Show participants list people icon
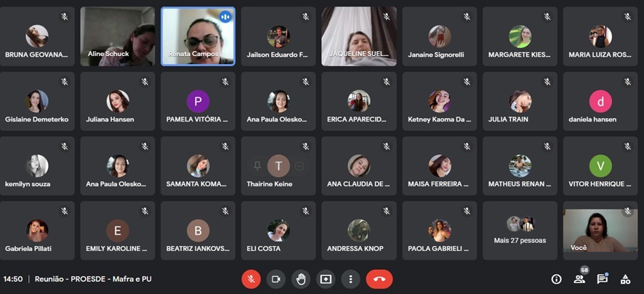This screenshot has height=294, width=644. pos(579,279)
